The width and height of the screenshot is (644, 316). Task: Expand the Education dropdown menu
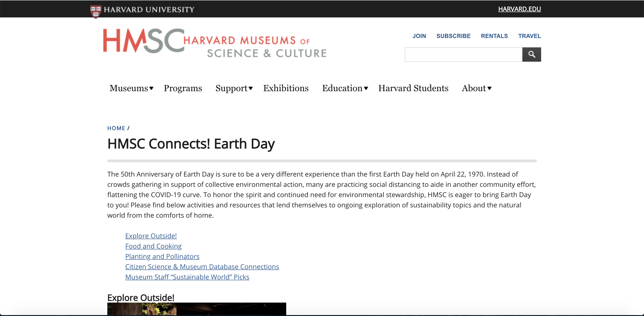(x=345, y=88)
